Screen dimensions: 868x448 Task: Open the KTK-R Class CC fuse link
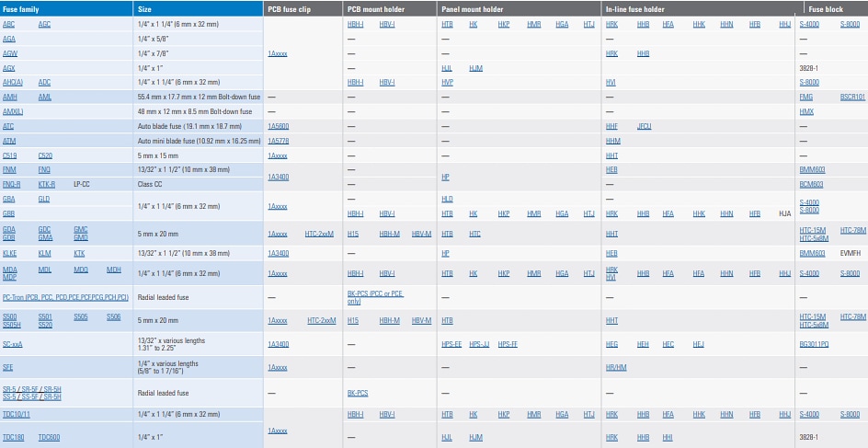[47, 184]
